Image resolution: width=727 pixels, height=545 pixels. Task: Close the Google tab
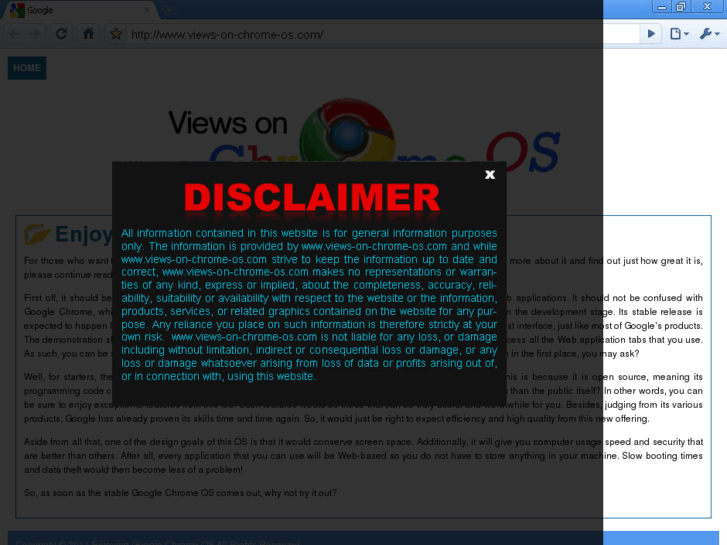tap(147, 10)
